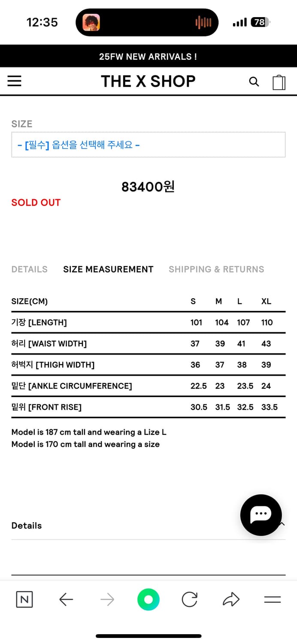Tap the search magnifier icon
The width and height of the screenshot is (297, 644).
254,82
